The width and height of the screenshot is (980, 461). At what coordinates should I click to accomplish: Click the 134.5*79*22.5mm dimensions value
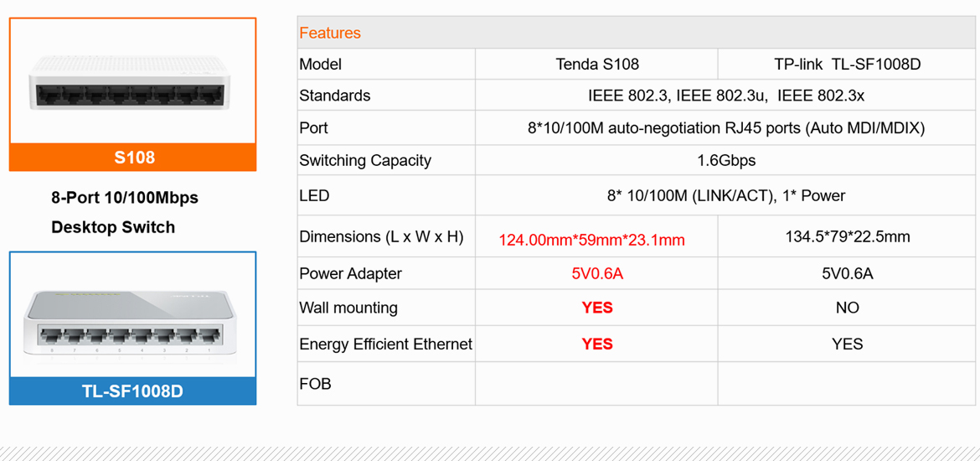pos(847,237)
